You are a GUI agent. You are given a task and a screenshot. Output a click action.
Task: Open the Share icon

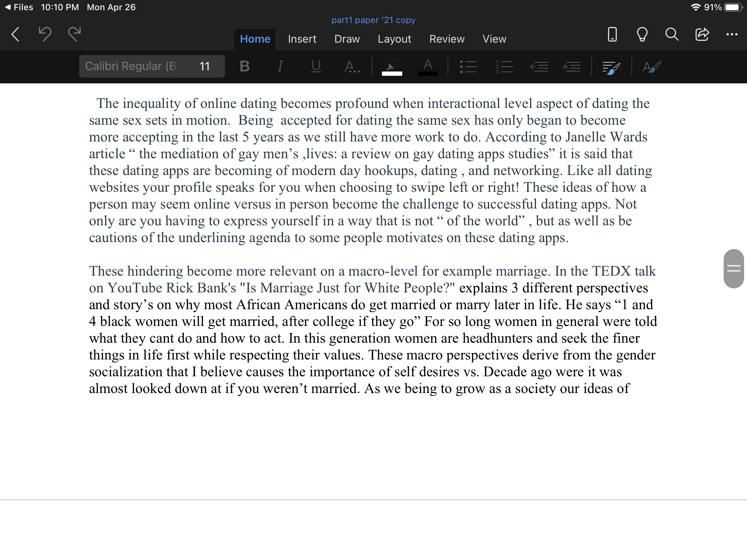[x=702, y=34]
